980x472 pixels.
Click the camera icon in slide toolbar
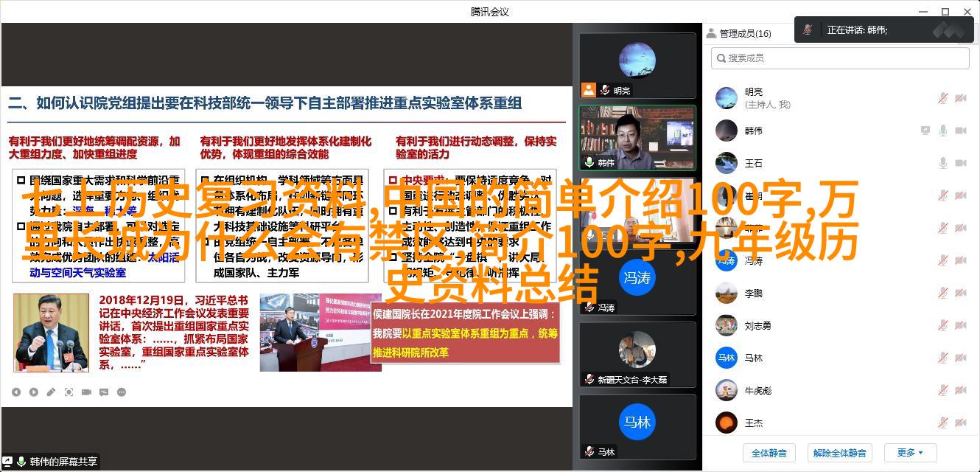(86, 392)
